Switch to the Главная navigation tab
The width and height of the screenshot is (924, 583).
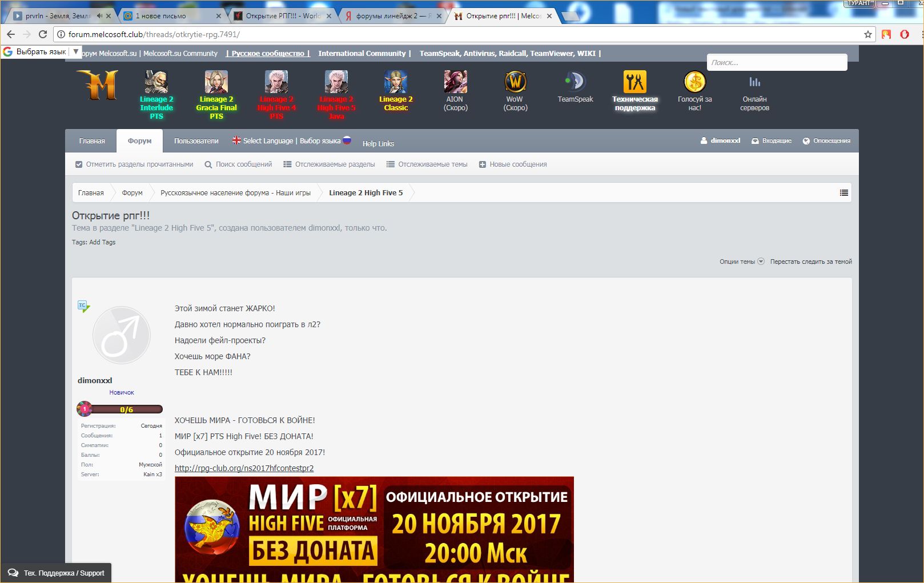(x=92, y=140)
